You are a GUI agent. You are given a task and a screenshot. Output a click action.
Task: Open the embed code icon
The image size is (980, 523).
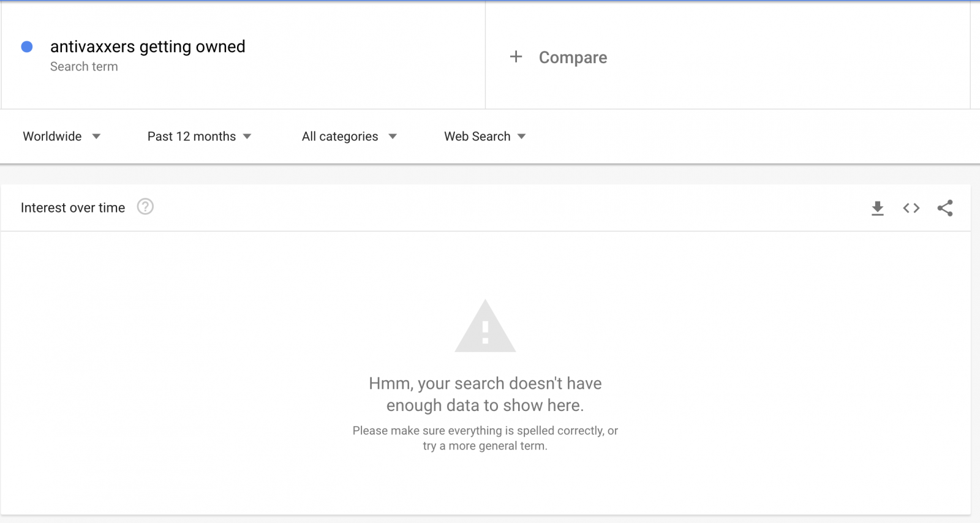click(911, 208)
